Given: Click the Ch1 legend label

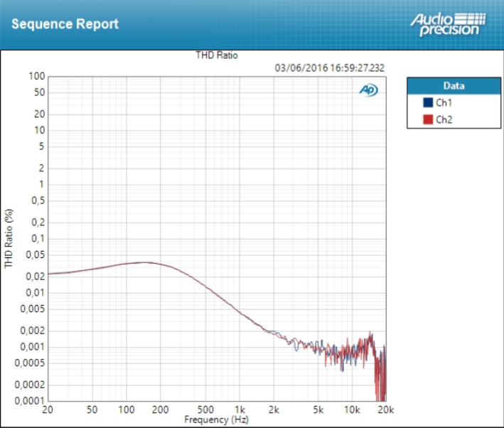Looking at the screenshot, I should 444,102.
